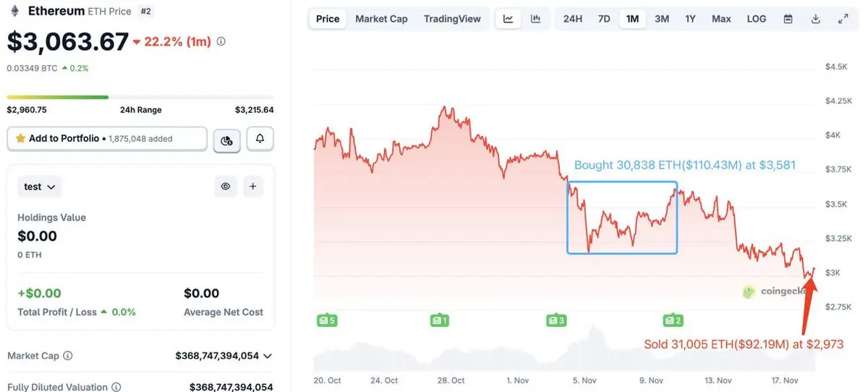Expand chart to fullscreen
This screenshot has height=392, width=868.
[843, 19]
